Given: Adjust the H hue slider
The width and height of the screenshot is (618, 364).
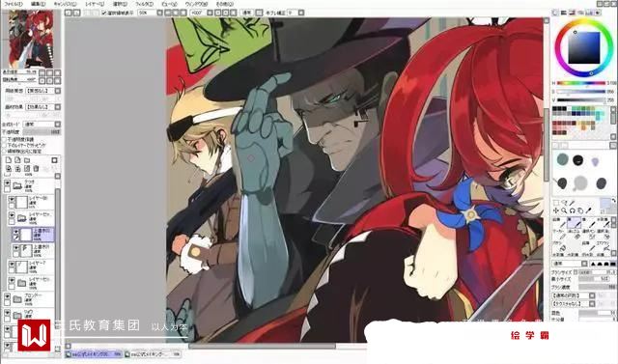Looking at the screenshot, I should 581,83.
